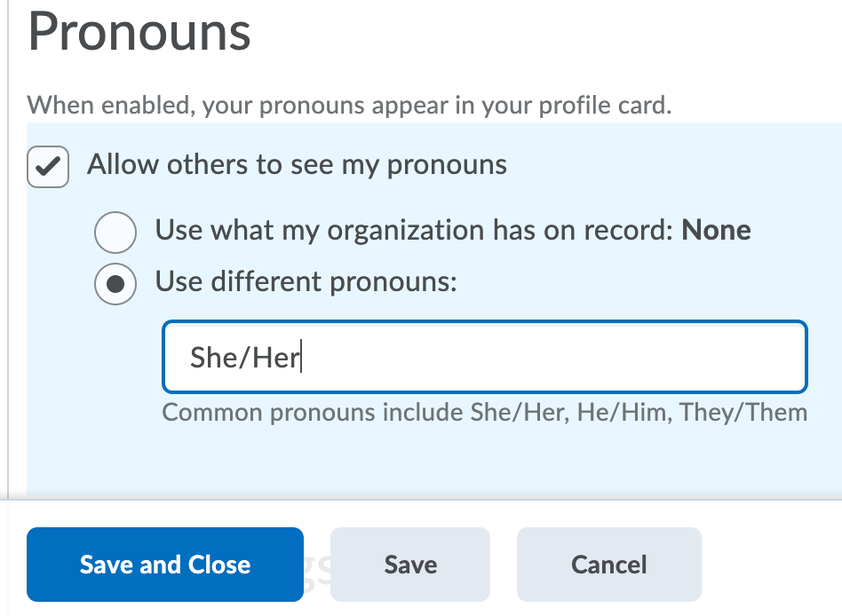Click the "Common pronouns include" hint text

313,413
